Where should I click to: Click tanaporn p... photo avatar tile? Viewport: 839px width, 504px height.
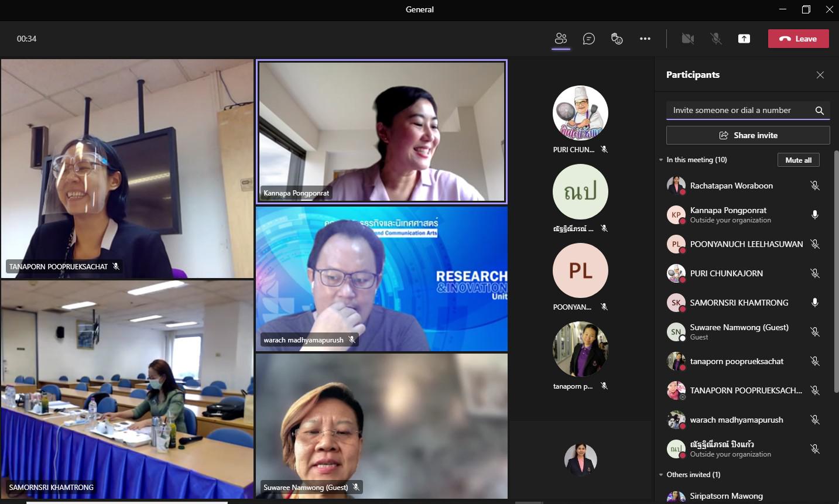[x=580, y=349]
